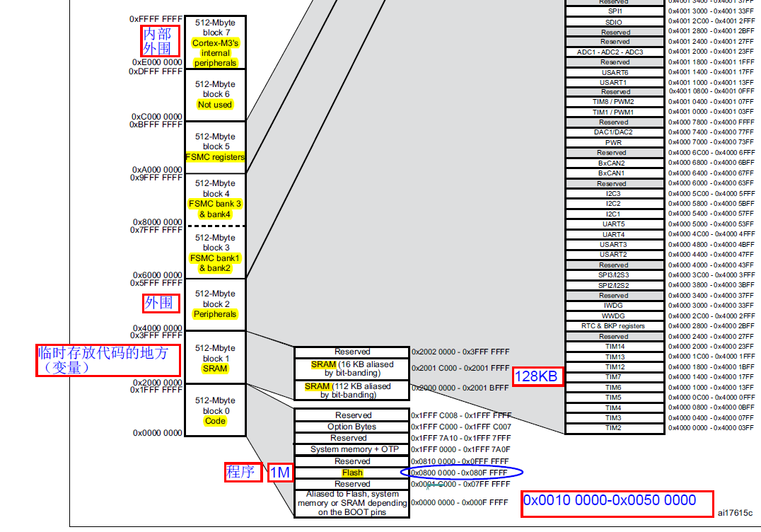This screenshot has height=532, width=761.
Task: Click the Option Bytes row
Action: (x=351, y=427)
